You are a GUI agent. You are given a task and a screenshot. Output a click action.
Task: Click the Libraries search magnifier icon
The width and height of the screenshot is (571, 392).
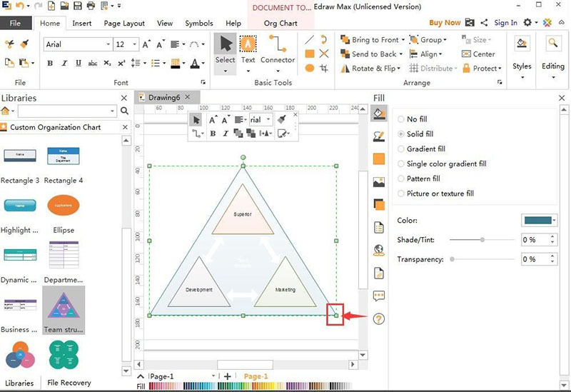(x=124, y=111)
